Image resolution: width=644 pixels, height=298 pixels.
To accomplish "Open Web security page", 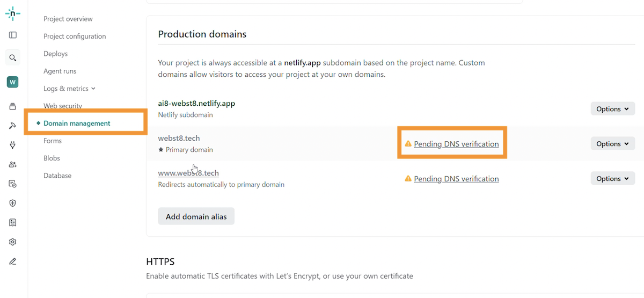I will click(63, 106).
